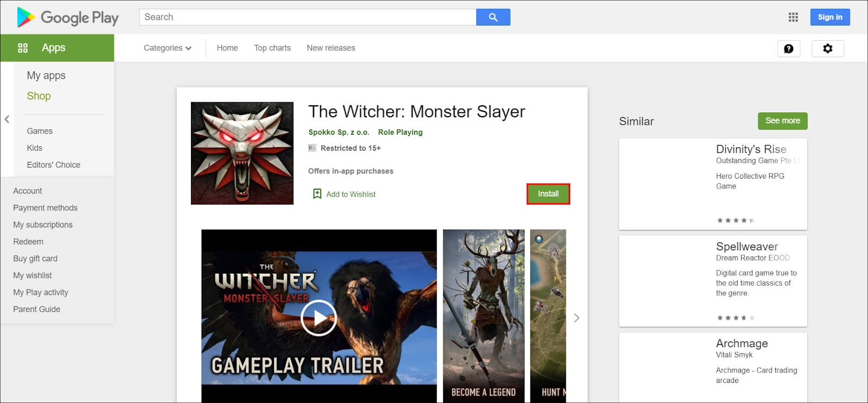Image resolution: width=868 pixels, height=403 pixels.
Task: Open the Hunt map screenshot thumbnail
Action: click(x=548, y=316)
